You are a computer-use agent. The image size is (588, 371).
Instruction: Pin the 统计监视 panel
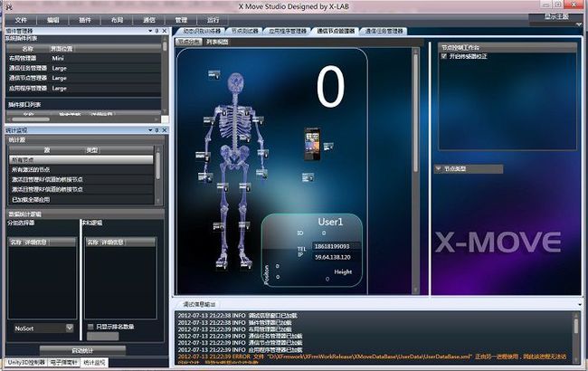click(157, 130)
